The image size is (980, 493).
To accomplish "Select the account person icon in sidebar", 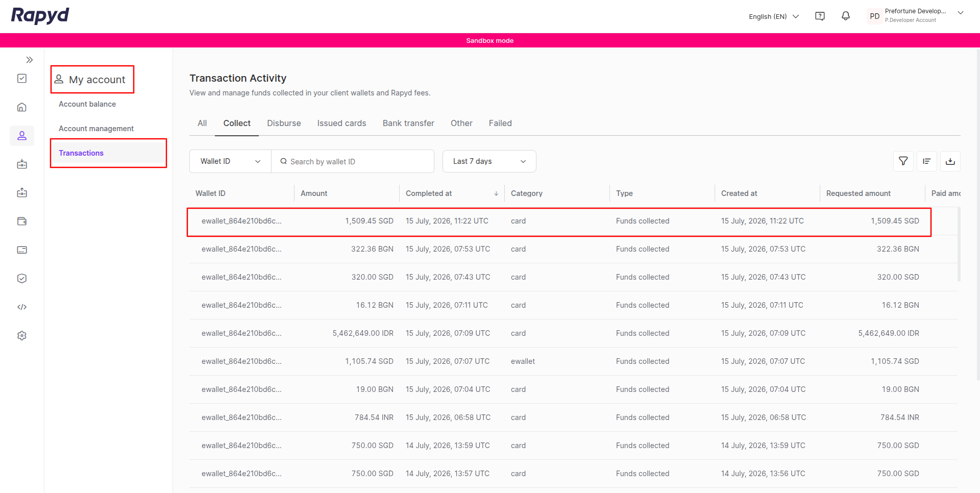I will (x=22, y=136).
